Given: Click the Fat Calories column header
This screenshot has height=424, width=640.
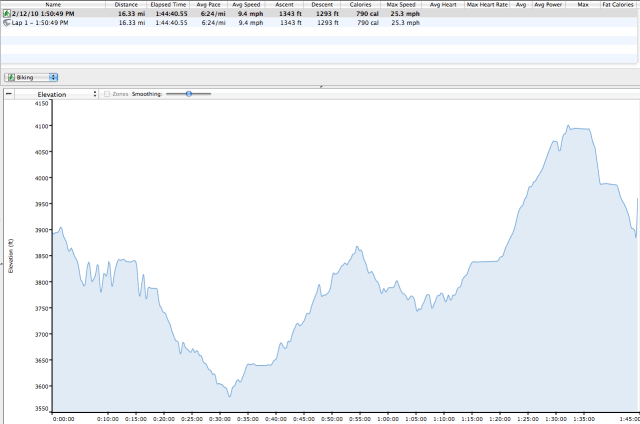Looking at the screenshot, I should click(x=618, y=4).
